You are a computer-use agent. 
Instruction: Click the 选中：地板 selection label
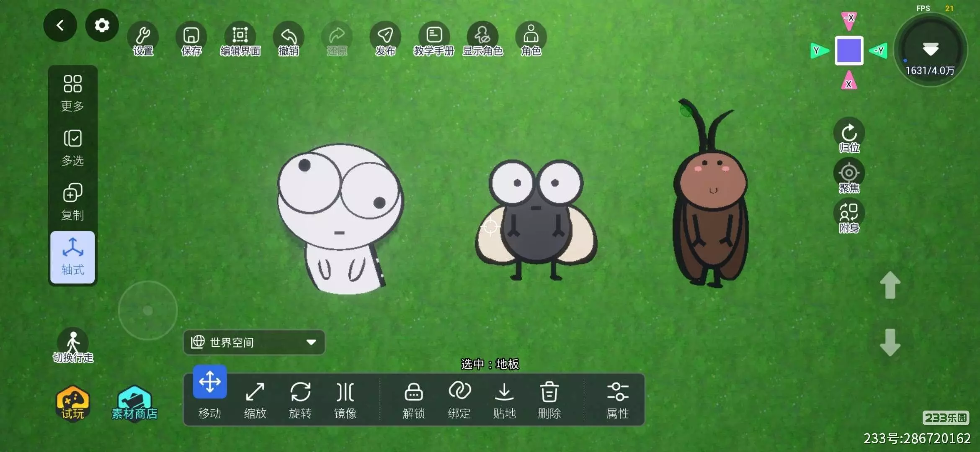(x=490, y=364)
